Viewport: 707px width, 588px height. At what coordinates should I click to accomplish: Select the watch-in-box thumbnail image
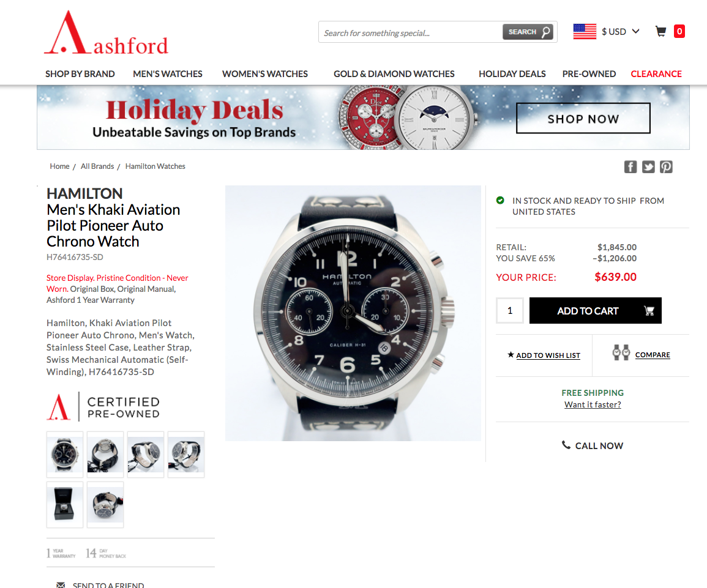[x=65, y=505]
